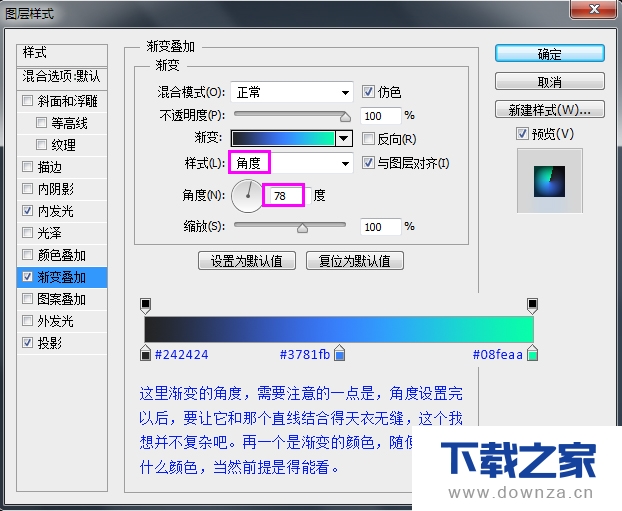Click the 取消 button
The height and width of the screenshot is (511, 622).
(549, 82)
